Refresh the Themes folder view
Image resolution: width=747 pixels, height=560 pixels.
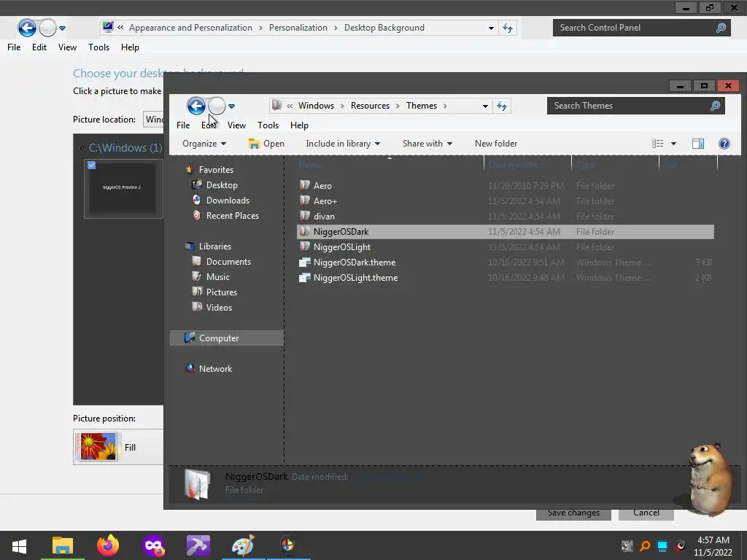(502, 106)
